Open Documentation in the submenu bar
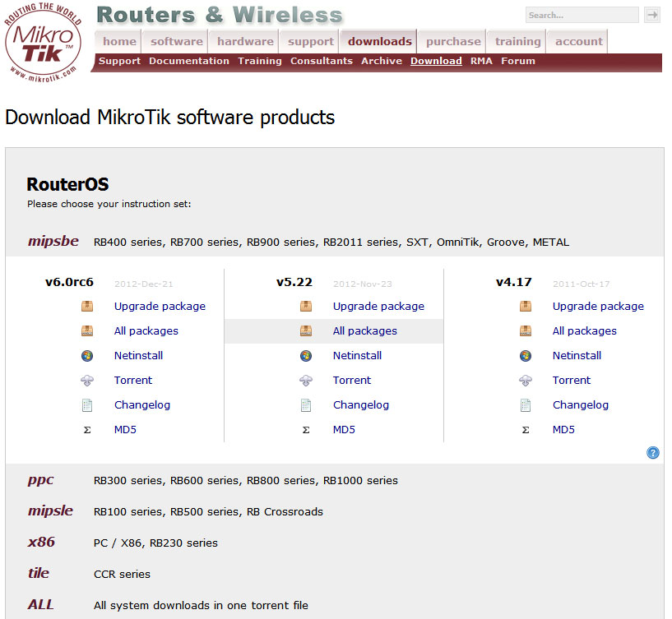672x619 pixels. (x=189, y=62)
